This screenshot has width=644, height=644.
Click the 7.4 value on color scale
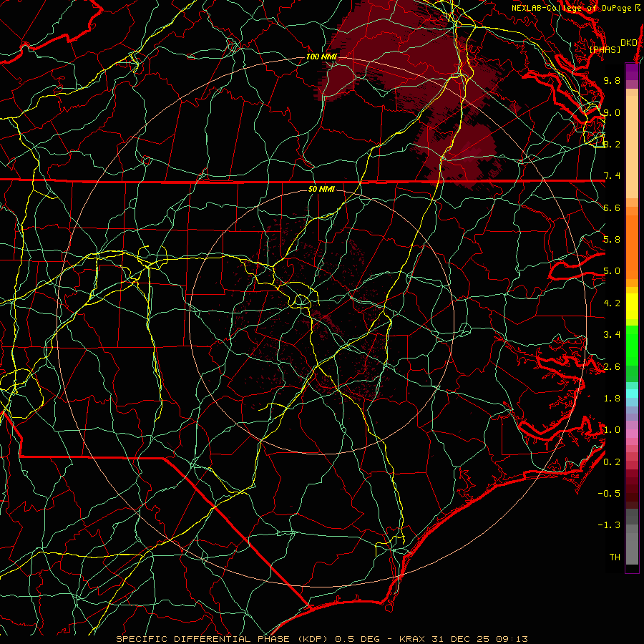(612, 176)
